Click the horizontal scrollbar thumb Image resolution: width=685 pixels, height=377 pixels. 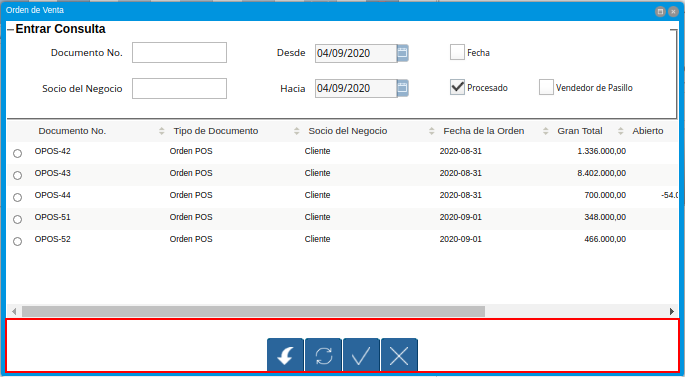253,311
